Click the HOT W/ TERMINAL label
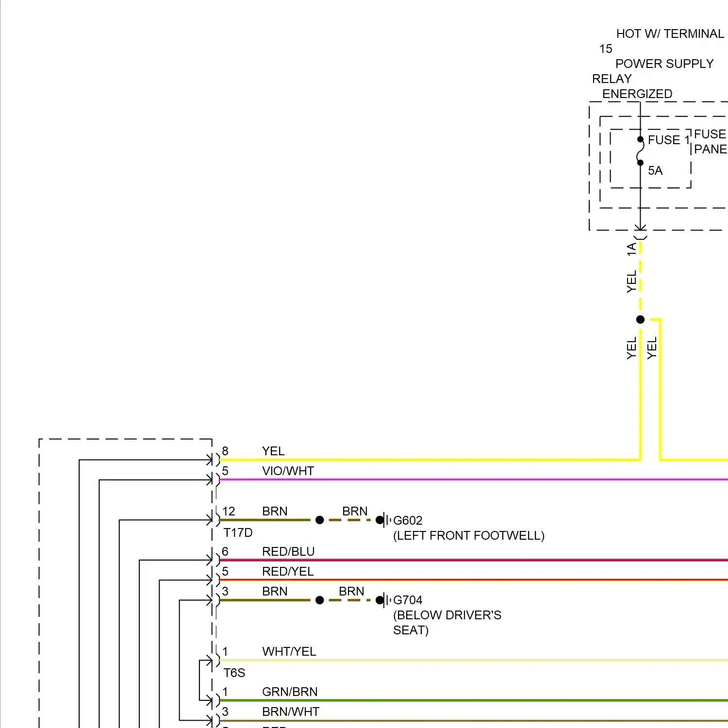The width and height of the screenshot is (728, 728). coord(670,33)
